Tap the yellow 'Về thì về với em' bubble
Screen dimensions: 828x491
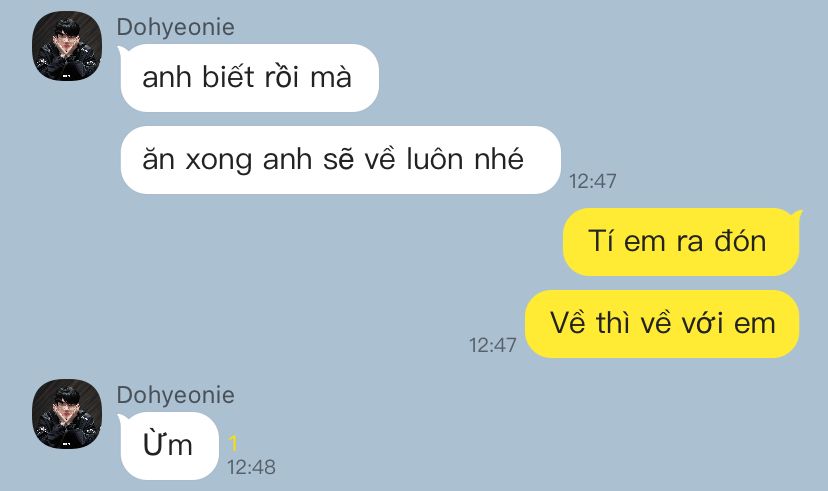(x=662, y=324)
